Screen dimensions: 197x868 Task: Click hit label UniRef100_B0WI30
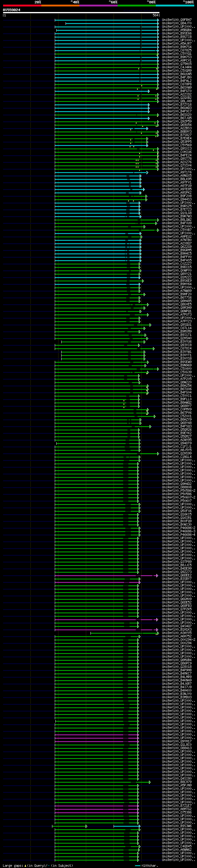pos(176,525)
